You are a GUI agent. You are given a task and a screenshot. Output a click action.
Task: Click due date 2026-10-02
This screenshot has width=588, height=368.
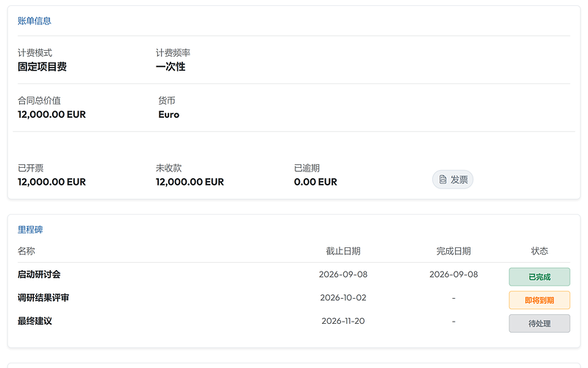(x=343, y=298)
